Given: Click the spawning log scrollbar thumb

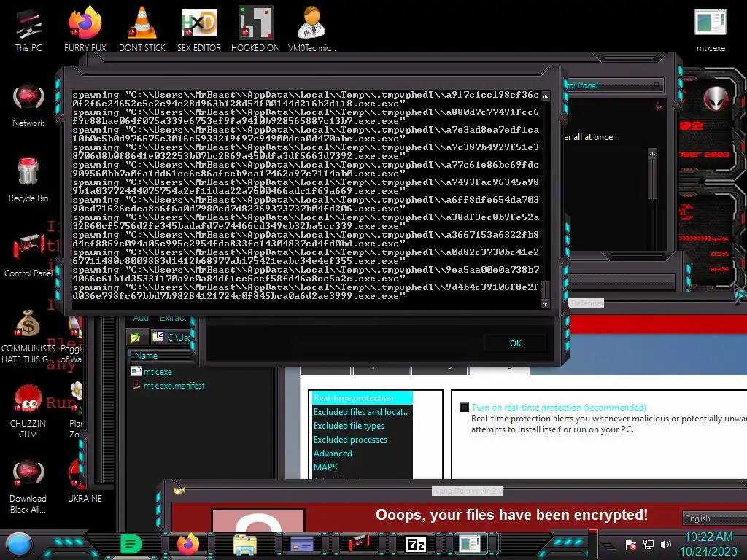Looking at the screenshot, I should [545, 289].
